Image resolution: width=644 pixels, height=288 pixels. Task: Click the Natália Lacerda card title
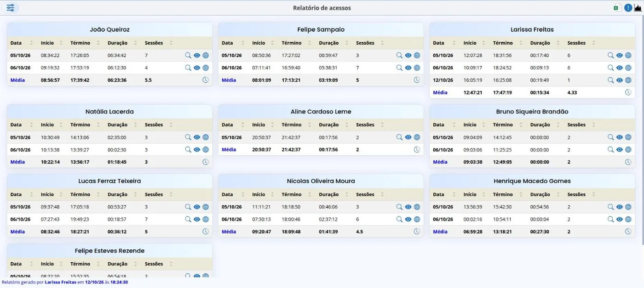pyautogui.click(x=109, y=112)
